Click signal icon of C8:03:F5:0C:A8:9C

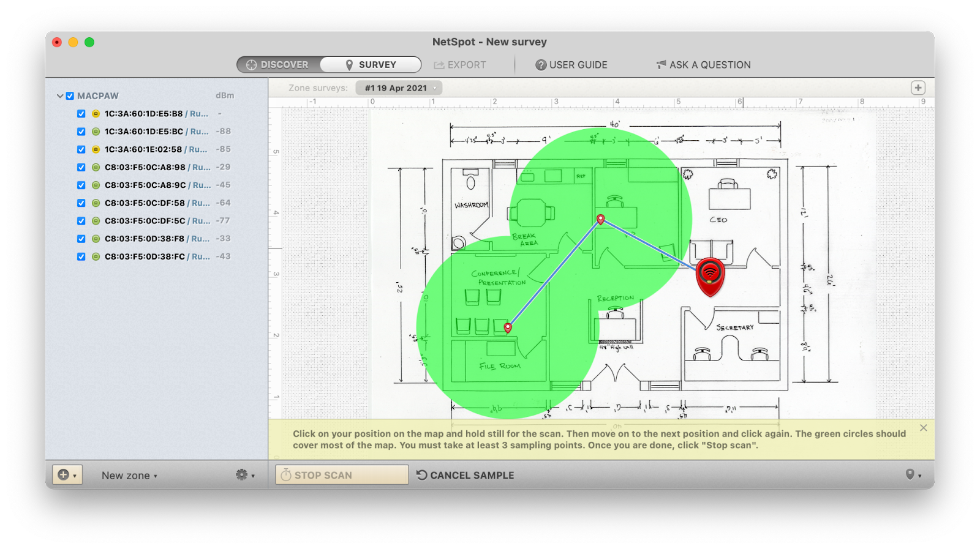point(96,185)
